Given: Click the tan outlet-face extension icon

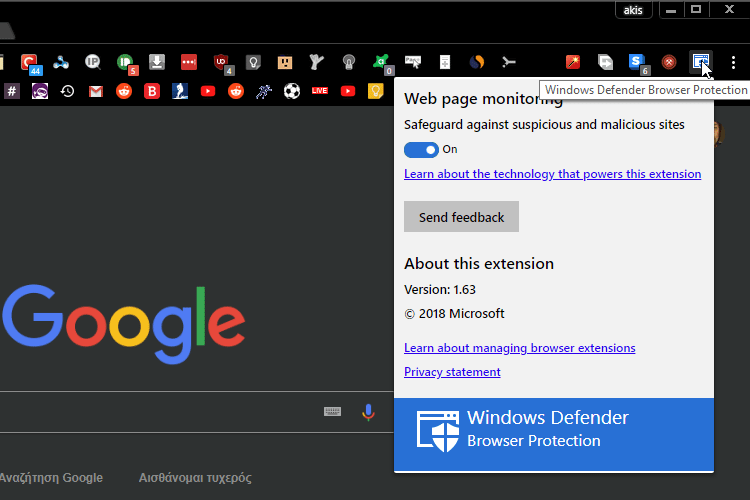Looking at the screenshot, I should pos(285,62).
